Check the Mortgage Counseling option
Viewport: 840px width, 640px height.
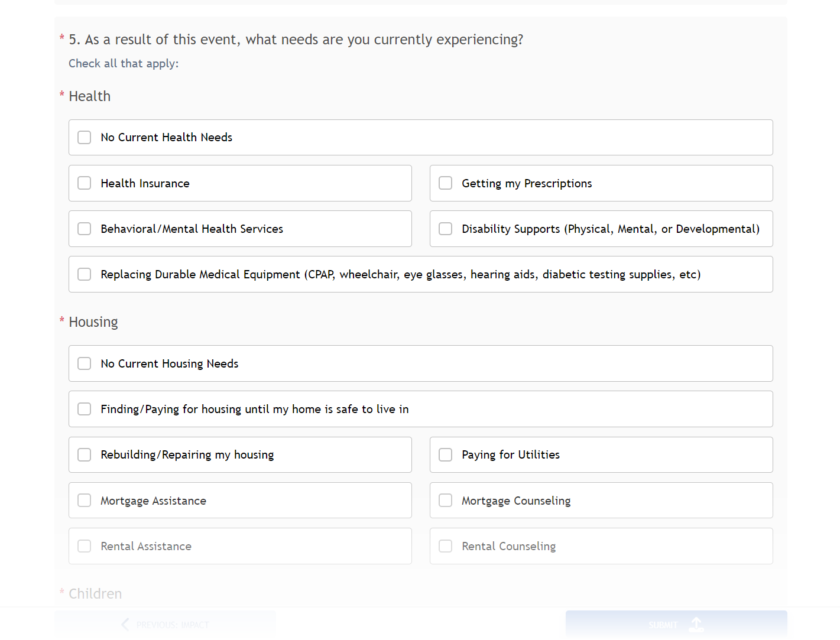(x=445, y=500)
